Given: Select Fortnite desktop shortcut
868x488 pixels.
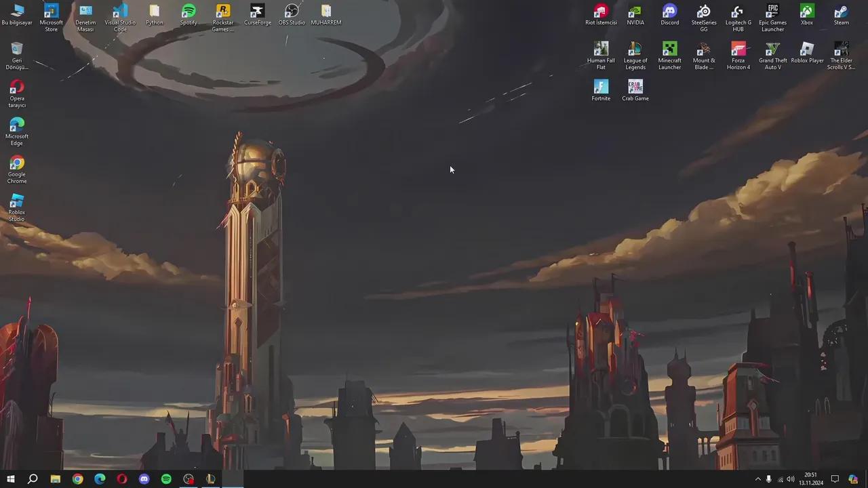Looking at the screenshot, I should [x=601, y=91].
